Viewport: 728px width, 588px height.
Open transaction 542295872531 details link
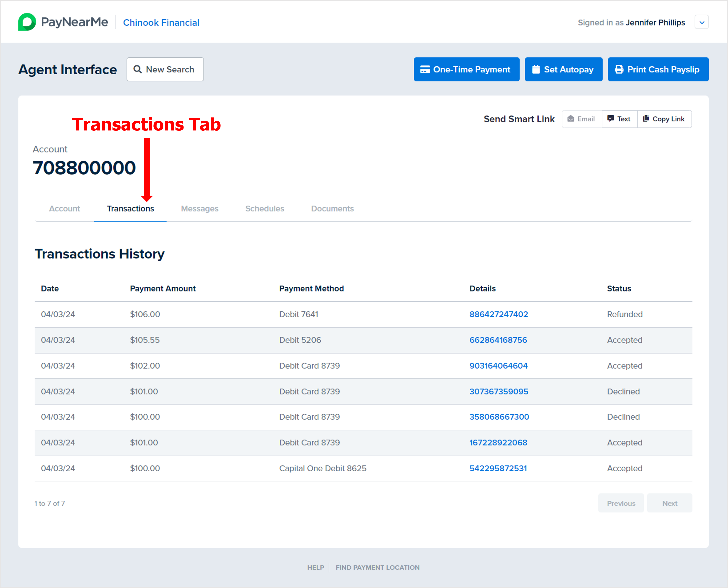pyautogui.click(x=498, y=468)
